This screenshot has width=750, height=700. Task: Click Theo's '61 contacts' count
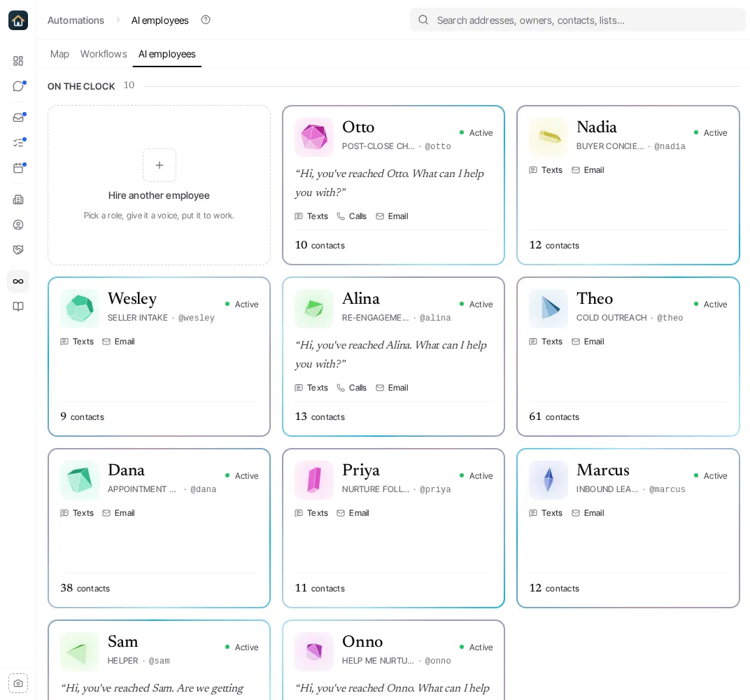554,416
